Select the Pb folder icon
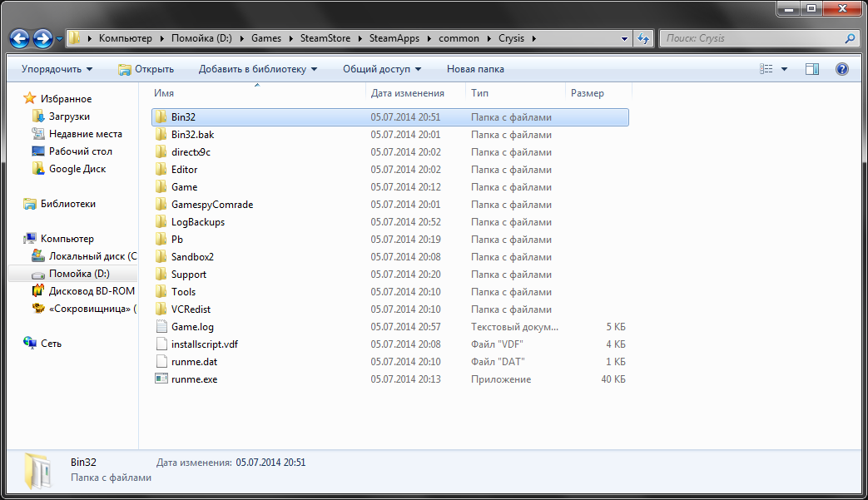The height and width of the screenshot is (500, 868). (161, 239)
